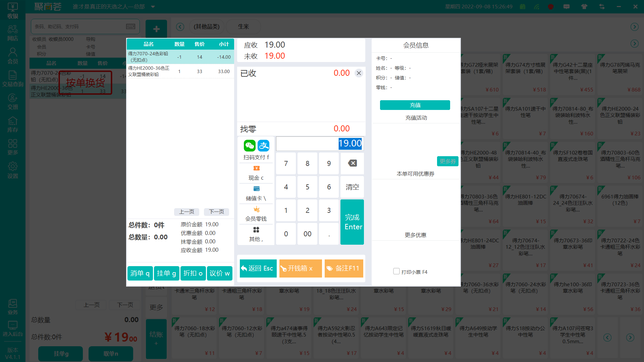This screenshot has height=362, width=644.
Task: Click keypad digit 5
Action: point(307,187)
